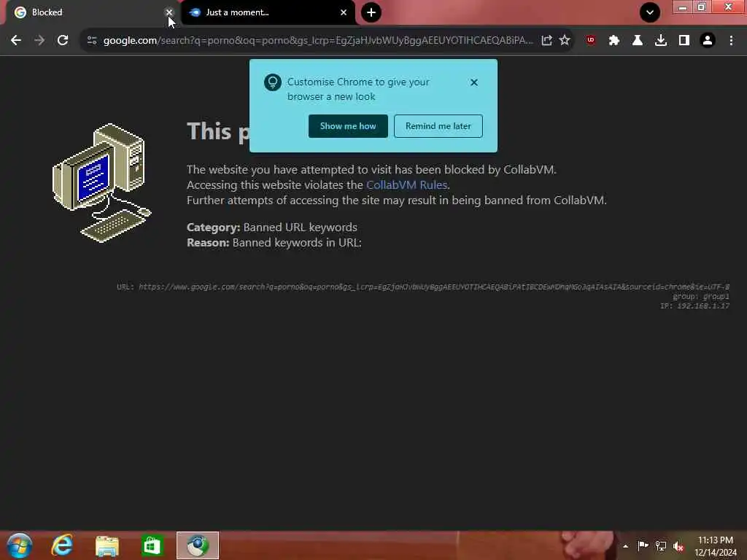
Task: Show hidden system tray icons
Action: pyautogui.click(x=625, y=546)
